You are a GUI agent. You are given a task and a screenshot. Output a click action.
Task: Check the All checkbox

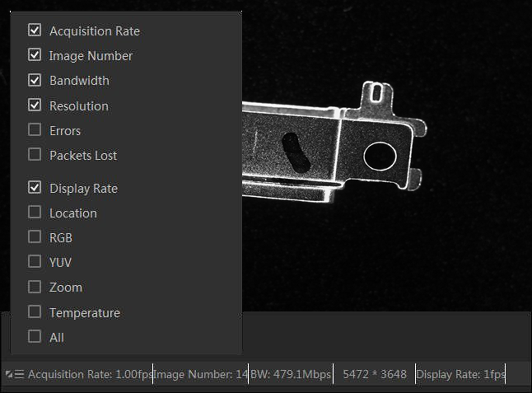[34, 337]
